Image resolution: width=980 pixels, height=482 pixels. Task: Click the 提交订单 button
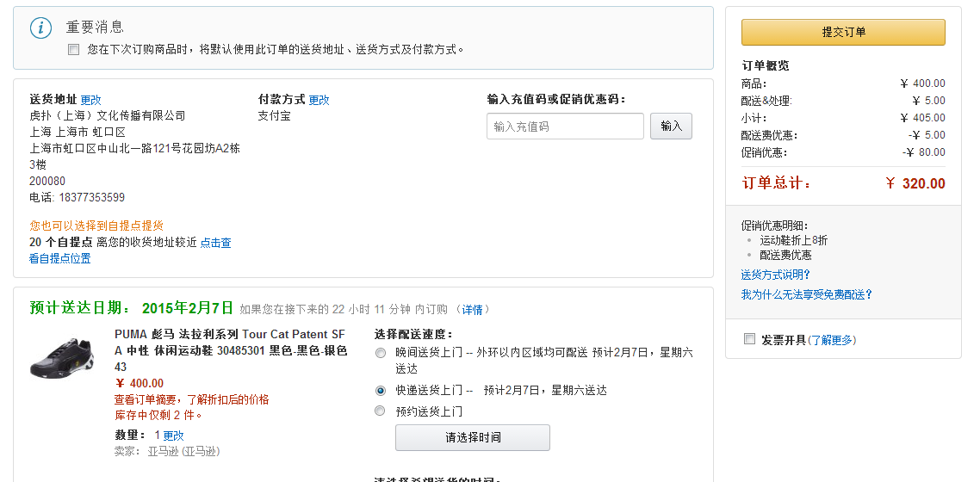click(843, 33)
